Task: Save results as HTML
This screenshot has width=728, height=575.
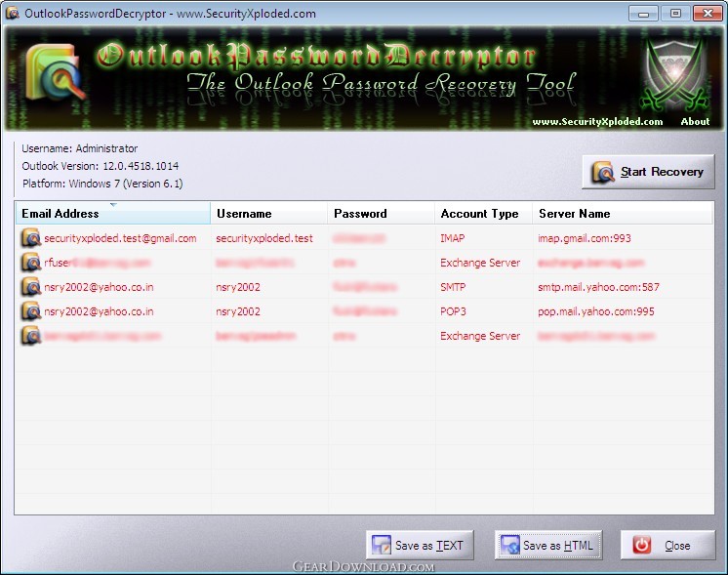Action: [548, 545]
